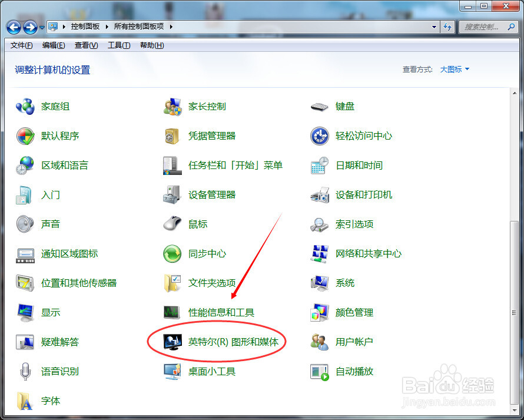Open the 通知区域图标 icon
This screenshot has width=524, height=420.
(x=25, y=255)
